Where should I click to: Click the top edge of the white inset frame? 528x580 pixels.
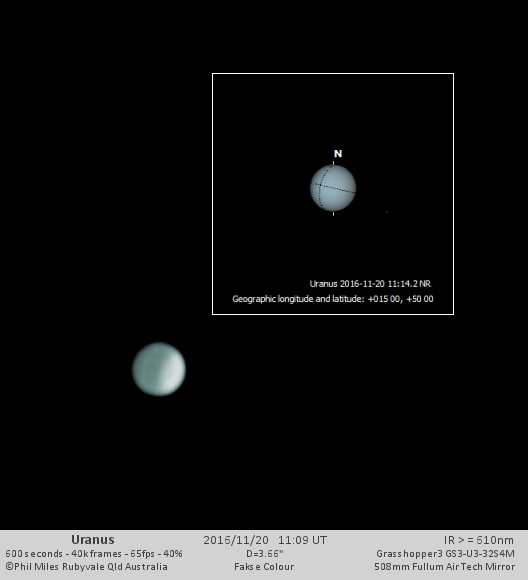(x=333, y=74)
